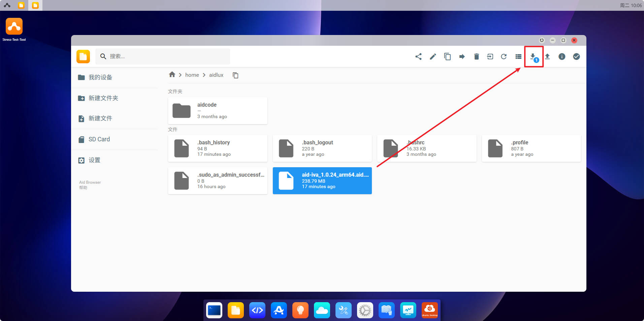Download the selected file
The height and width of the screenshot is (321, 644).
pyautogui.click(x=533, y=57)
